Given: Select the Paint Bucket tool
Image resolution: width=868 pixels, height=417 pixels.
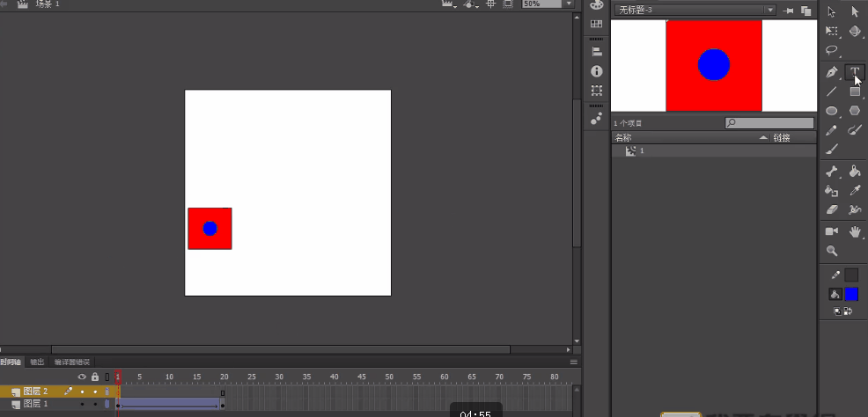Looking at the screenshot, I should coord(855,172).
